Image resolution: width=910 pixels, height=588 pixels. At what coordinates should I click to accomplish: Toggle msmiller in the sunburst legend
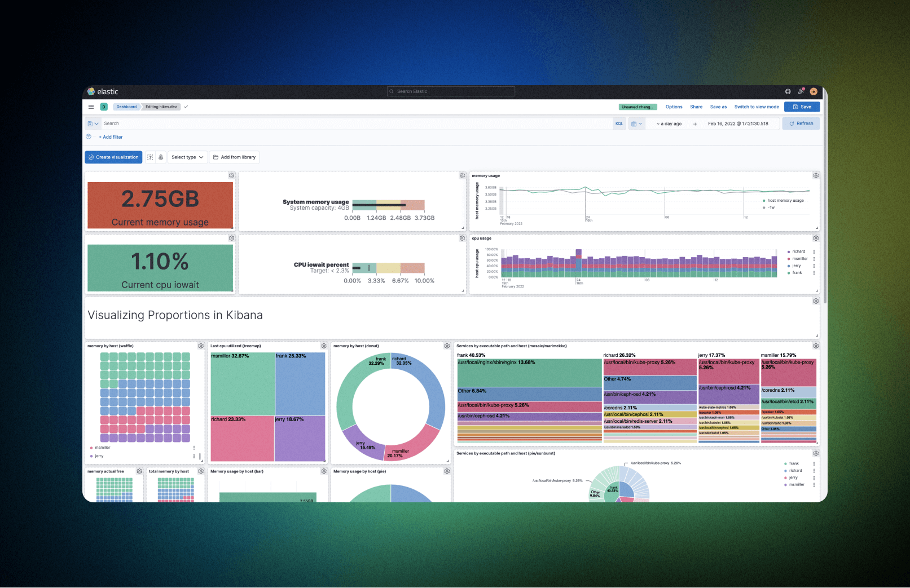pyautogui.click(x=797, y=485)
